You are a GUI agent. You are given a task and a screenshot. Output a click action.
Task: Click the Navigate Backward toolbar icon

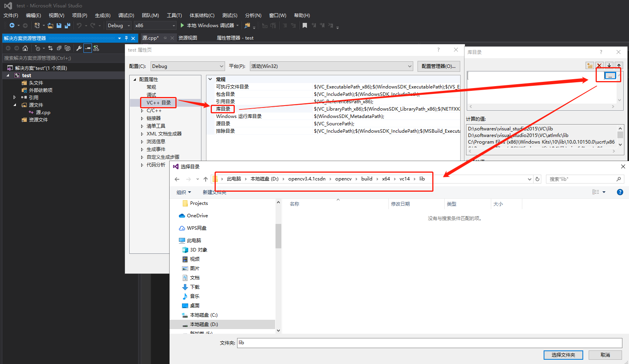12,26
